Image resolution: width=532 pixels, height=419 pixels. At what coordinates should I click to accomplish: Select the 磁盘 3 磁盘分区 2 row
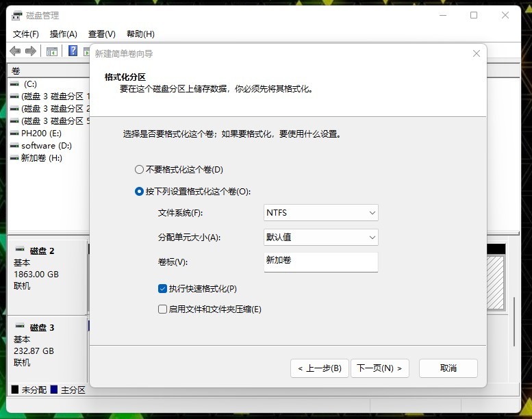(49, 109)
